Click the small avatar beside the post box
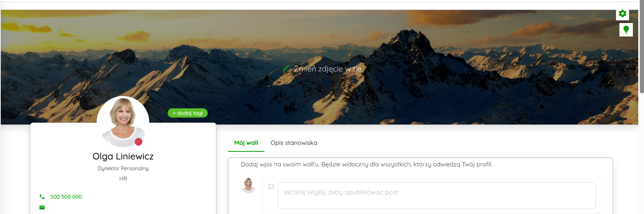 click(x=248, y=185)
